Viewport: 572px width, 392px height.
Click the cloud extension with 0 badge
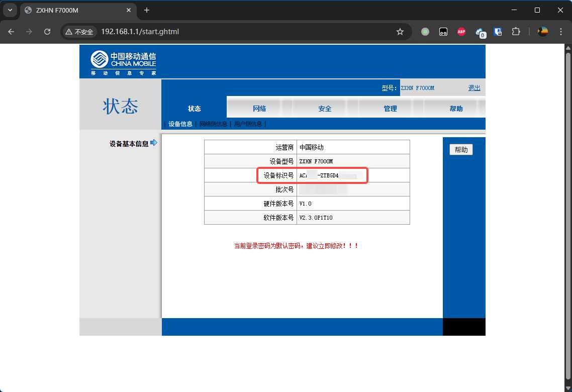pos(481,33)
